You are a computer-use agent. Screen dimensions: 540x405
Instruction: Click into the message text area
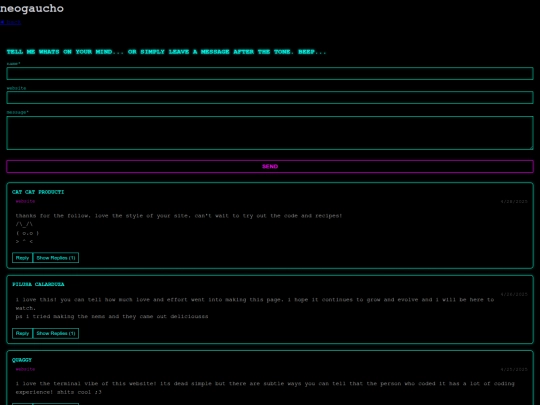pyautogui.click(x=270, y=133)
